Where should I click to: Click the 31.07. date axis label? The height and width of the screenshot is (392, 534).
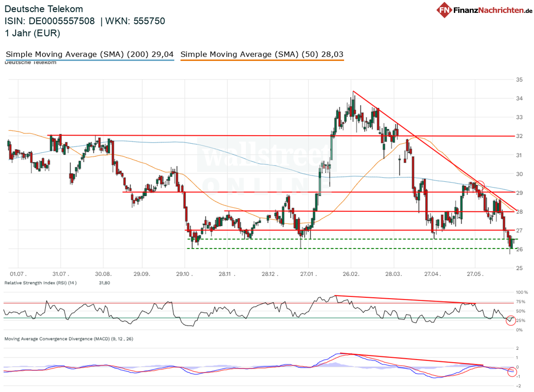coord(60,274)
